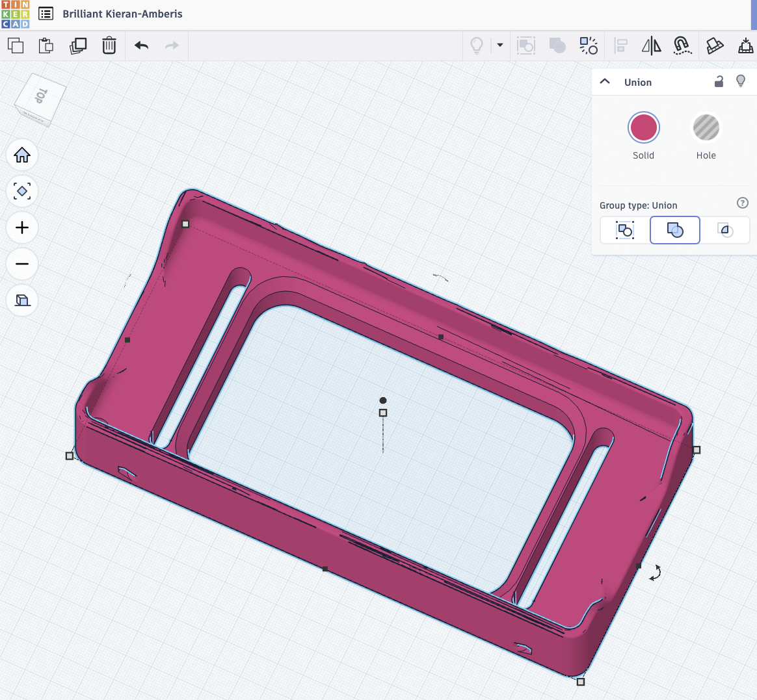Switch to orthographic view toggle
This screenshot has height=700, width=757.
click(22, 300)
